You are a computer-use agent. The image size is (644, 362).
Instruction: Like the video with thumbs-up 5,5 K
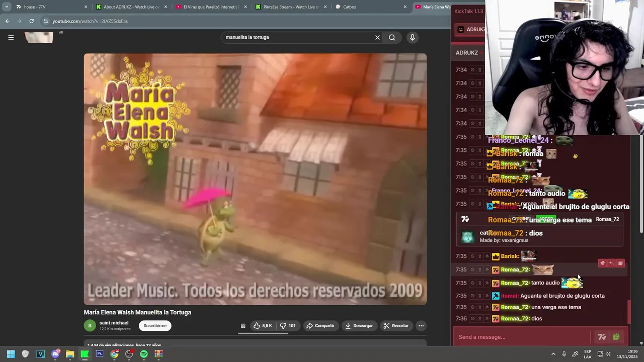263,326
